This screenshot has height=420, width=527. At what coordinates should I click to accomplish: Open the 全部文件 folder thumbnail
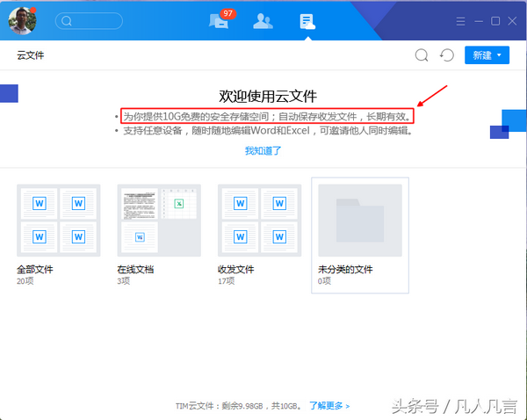(59, 221)
